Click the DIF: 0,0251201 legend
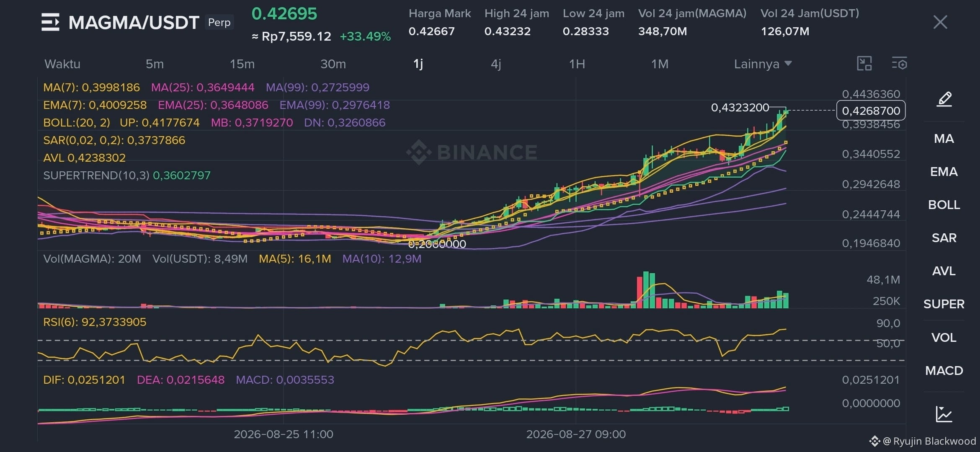The image size is (980, 452). (x=84, y=380)
